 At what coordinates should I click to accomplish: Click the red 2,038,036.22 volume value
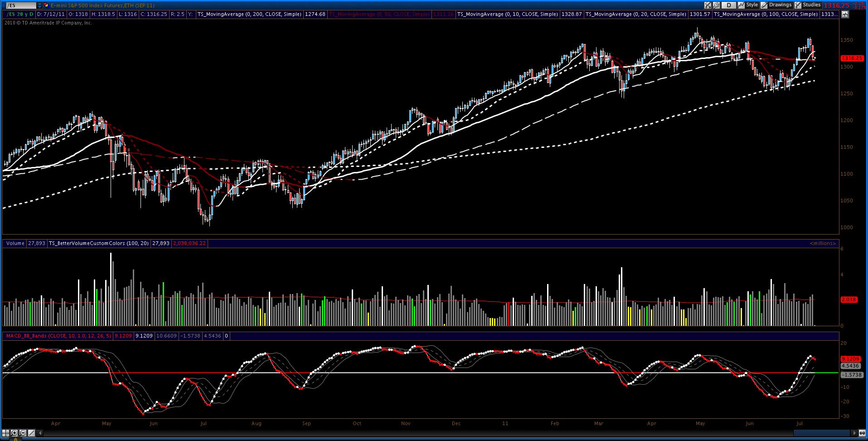(x=189, y=243)
